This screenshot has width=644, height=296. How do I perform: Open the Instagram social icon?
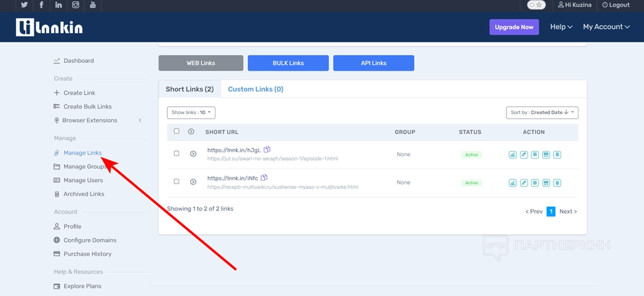point(75,5)
